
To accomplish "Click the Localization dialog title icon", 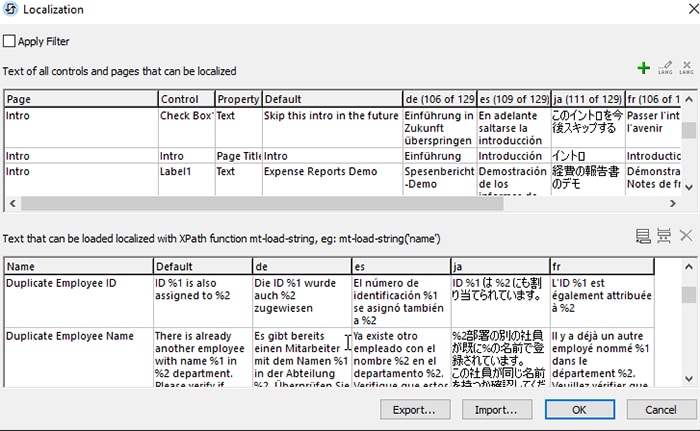I will [x=10, y=9].
